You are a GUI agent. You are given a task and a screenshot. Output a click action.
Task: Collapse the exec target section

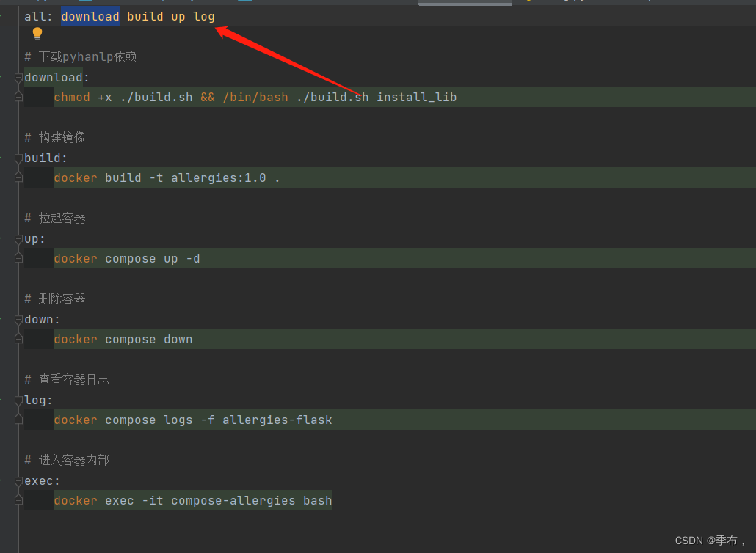click(x=19, y=480)
